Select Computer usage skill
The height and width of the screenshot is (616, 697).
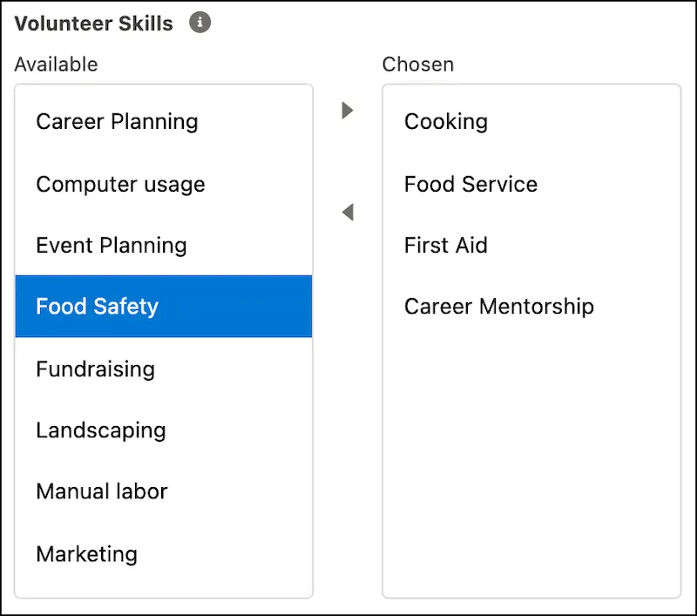[x=164, y=184]
